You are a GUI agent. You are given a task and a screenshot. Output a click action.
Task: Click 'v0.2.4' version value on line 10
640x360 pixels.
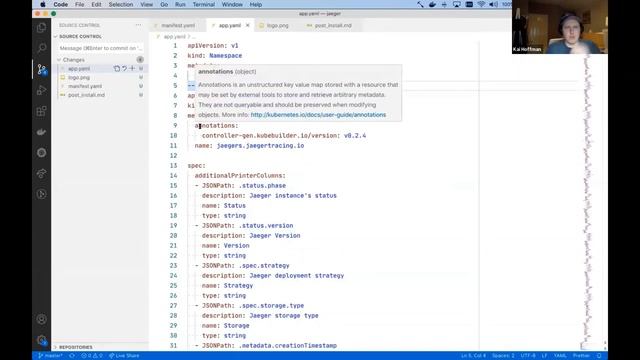click(x=355, y=136)
